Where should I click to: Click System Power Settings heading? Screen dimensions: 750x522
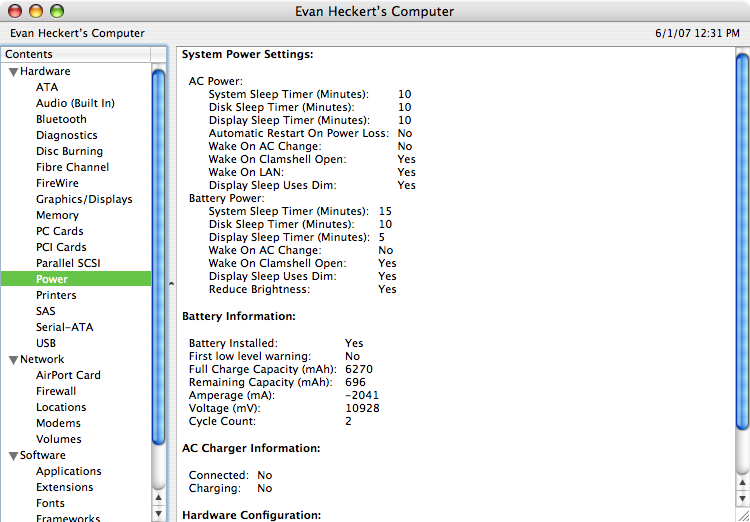coord(248,55)
